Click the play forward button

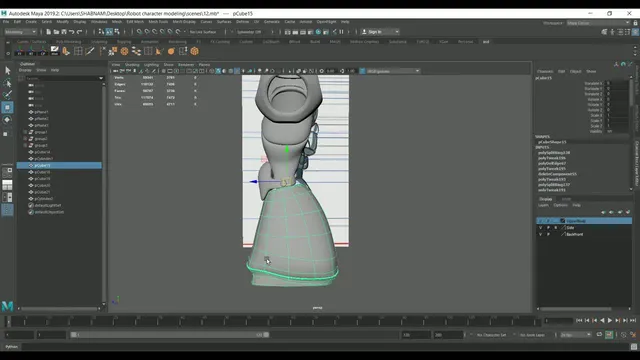click(x=610, y=321)
